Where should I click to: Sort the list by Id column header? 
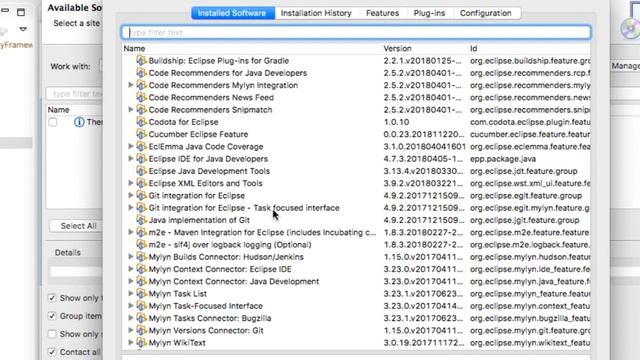473,49
